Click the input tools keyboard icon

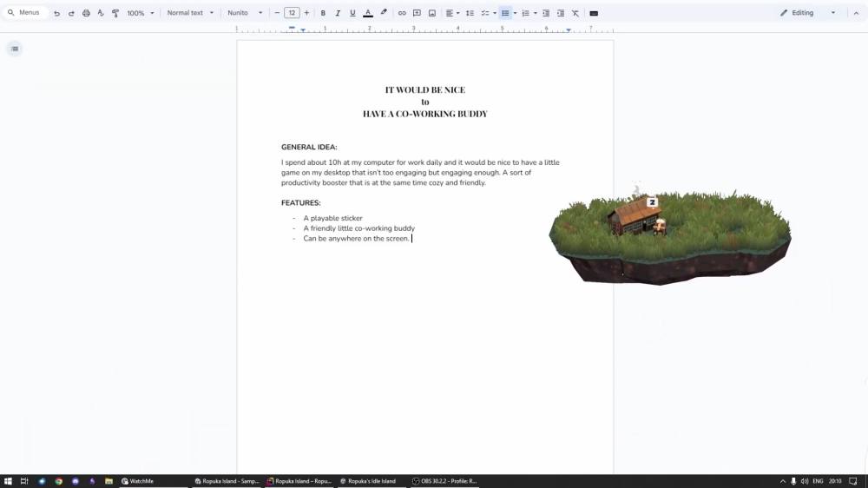pyautogui.click(x=594, y=13)
